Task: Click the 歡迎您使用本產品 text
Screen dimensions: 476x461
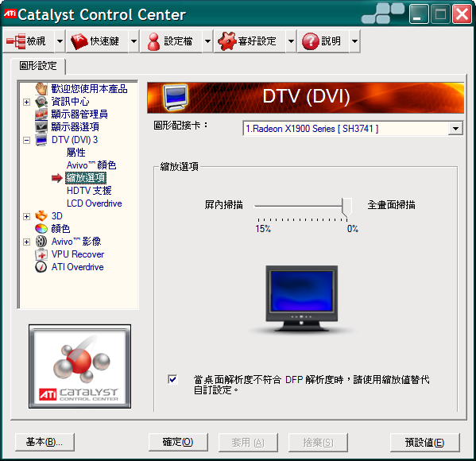Action: click(89, 89)
